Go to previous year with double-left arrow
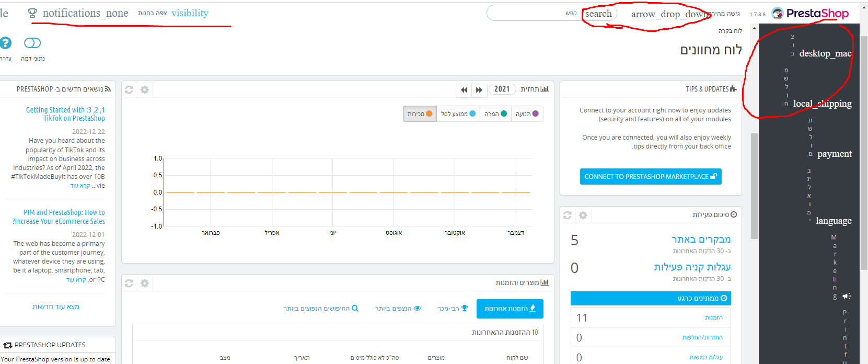The width and height of the screenshot is (868, 364). click(464, 90)
